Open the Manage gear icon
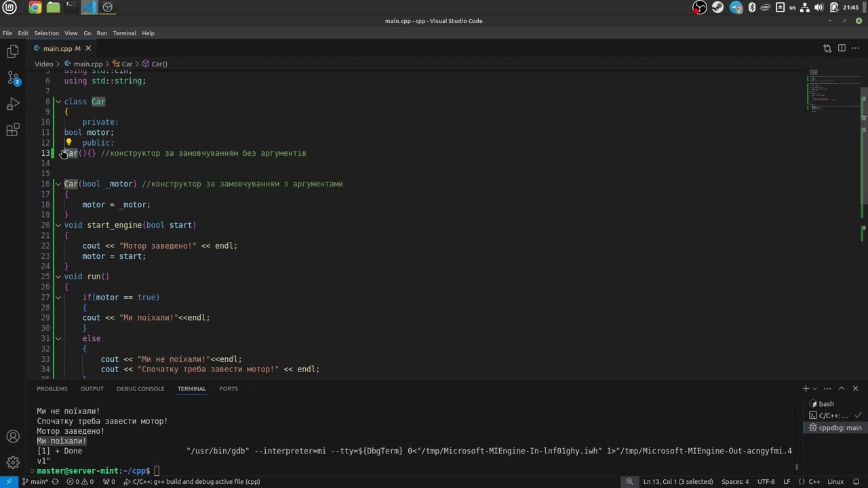 (13, 463)
